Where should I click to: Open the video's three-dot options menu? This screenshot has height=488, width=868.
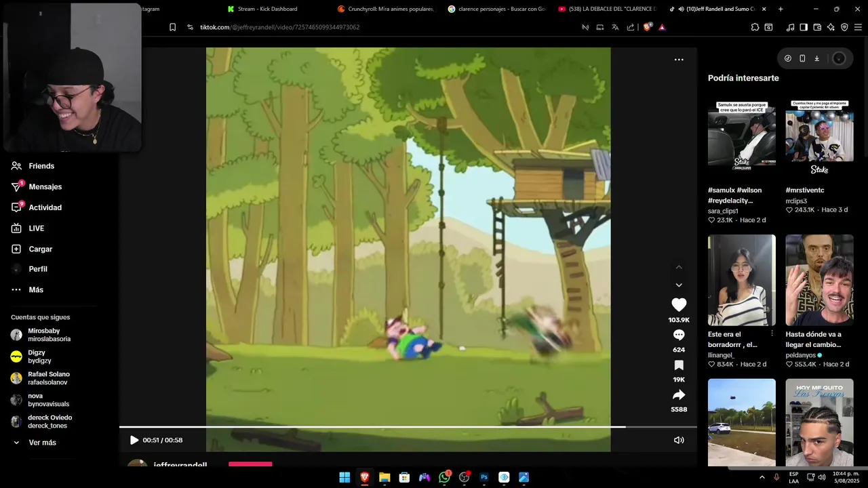point(679,60)
